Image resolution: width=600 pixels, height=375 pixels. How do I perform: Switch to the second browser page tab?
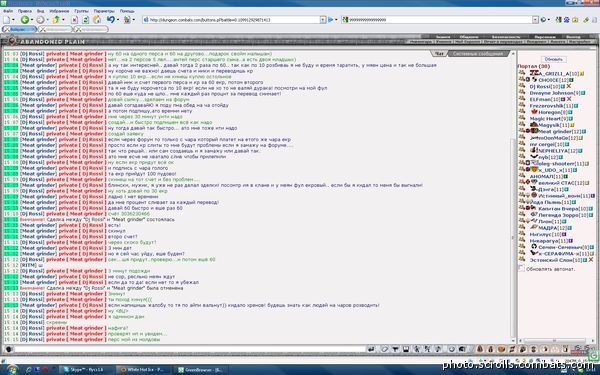point(55,29)
